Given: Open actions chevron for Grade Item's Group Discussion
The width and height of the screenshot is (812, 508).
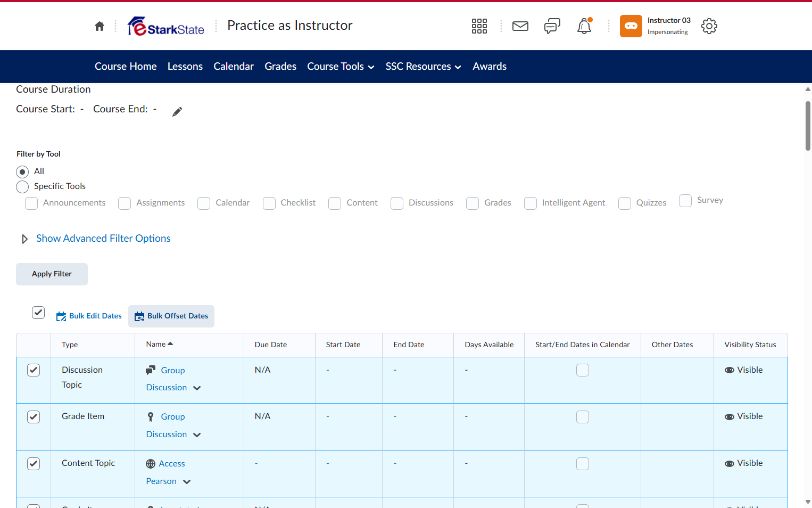Looking at the screenshot, I should pos(197,435).
